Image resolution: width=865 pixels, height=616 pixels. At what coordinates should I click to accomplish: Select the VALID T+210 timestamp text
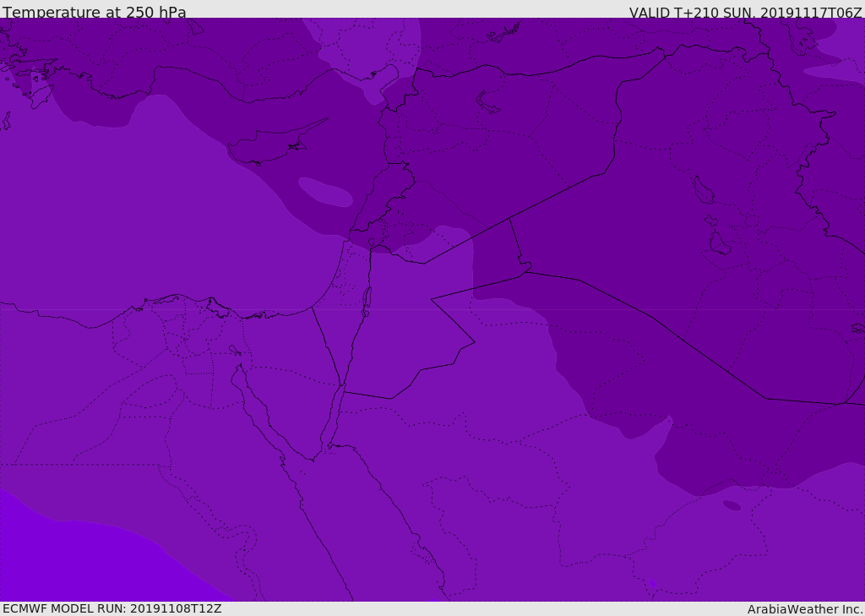tap(745, 13)
